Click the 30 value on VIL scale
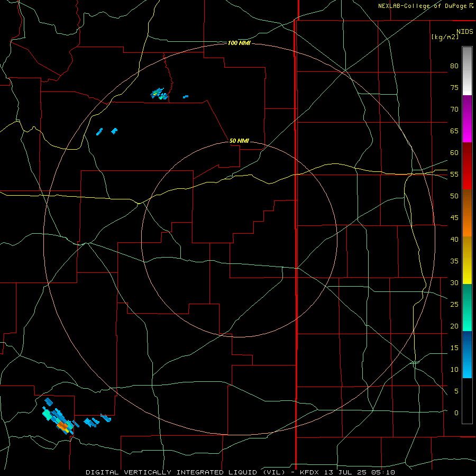Image resolution: width=476 pixels, height=476 pixels. [454, 282]
